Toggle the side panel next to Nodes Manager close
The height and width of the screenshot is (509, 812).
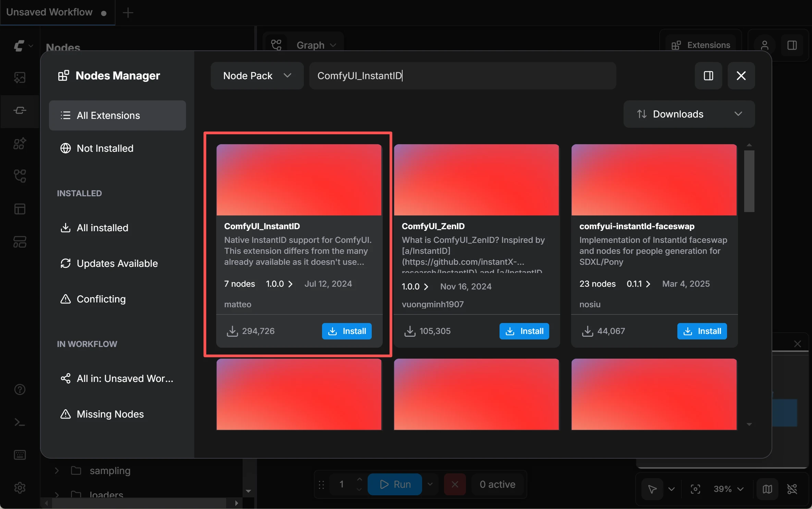[708, 76]
